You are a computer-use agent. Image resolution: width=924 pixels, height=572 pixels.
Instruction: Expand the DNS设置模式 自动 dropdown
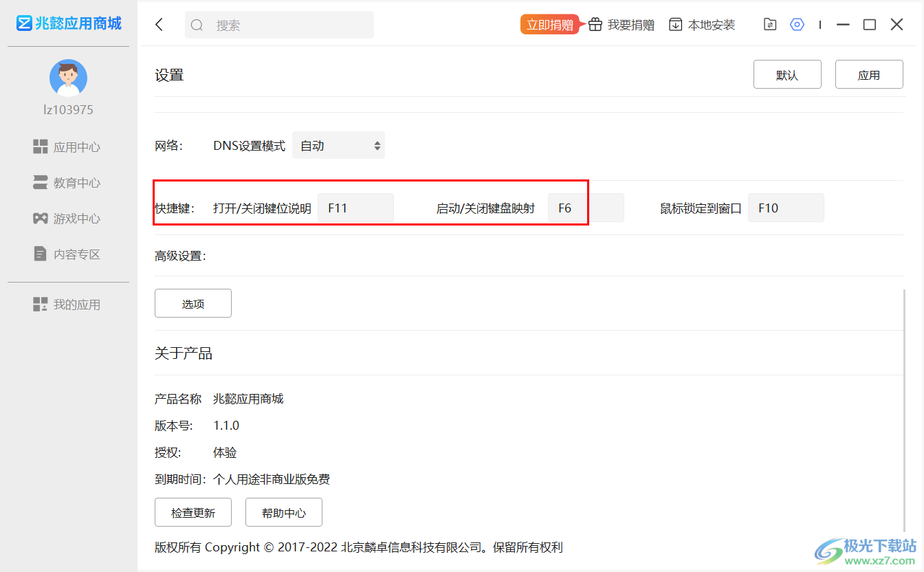point(338,146)
